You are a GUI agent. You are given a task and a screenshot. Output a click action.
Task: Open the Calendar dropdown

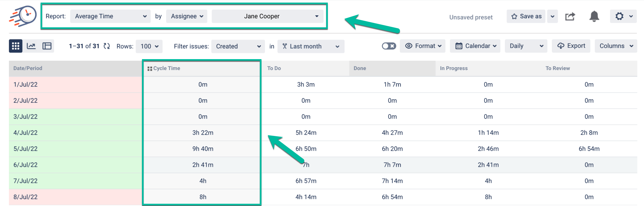point(475,46)
